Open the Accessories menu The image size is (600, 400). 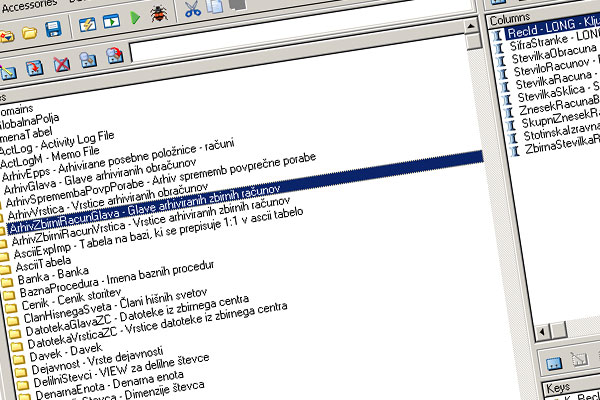pos(30,3)
